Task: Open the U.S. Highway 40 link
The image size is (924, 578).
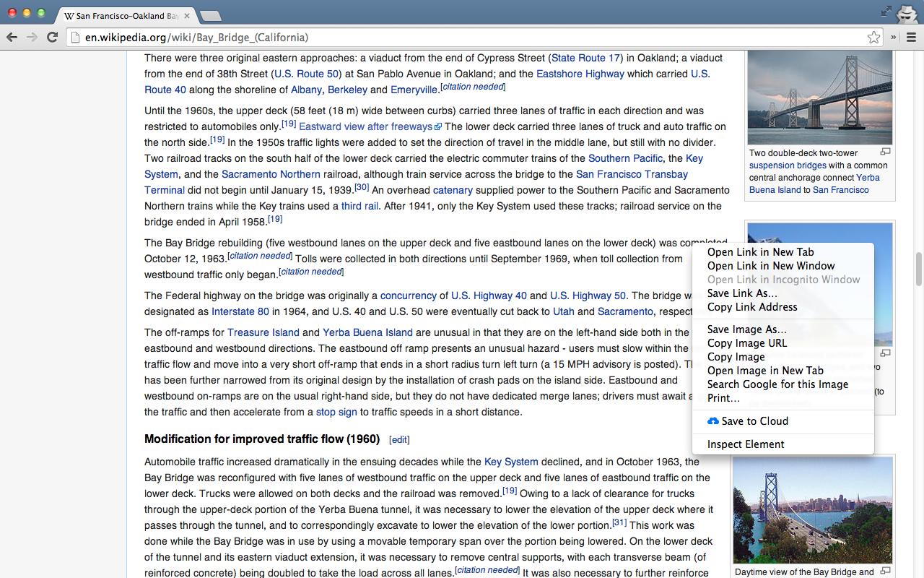Action: point(489,296)
